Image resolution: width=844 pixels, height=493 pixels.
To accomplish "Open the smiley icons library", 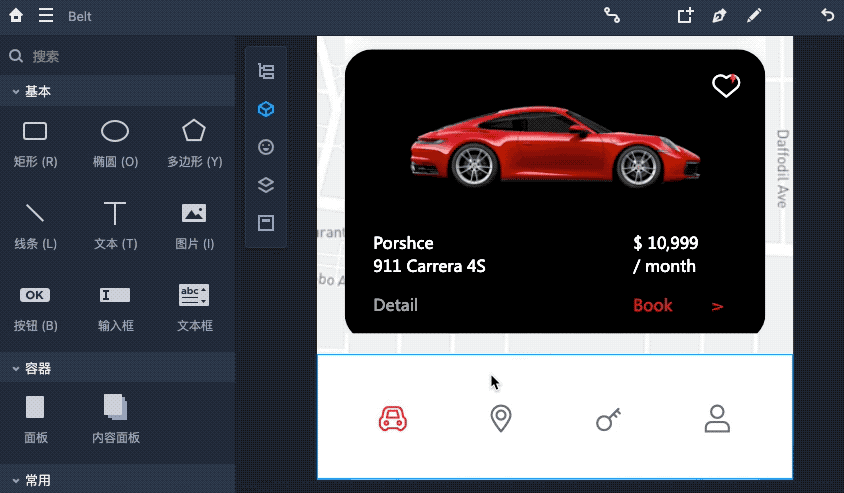I will click(266, 147).
